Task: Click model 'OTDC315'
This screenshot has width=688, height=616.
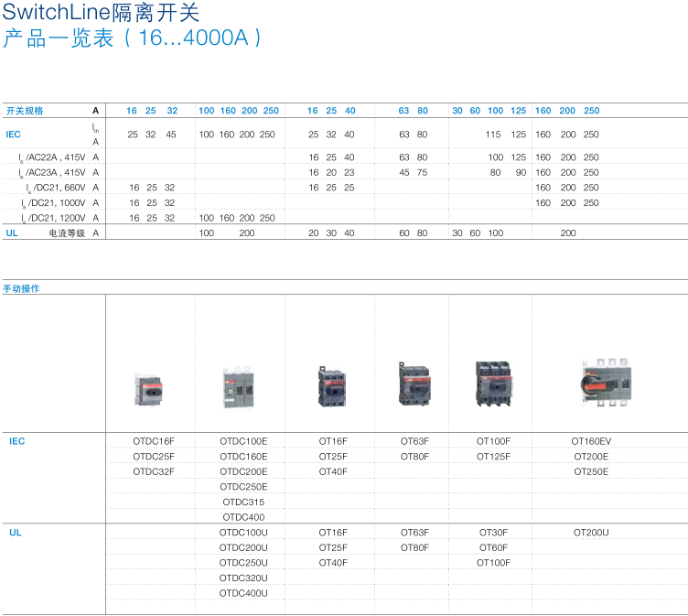Action: coord(243,502)
